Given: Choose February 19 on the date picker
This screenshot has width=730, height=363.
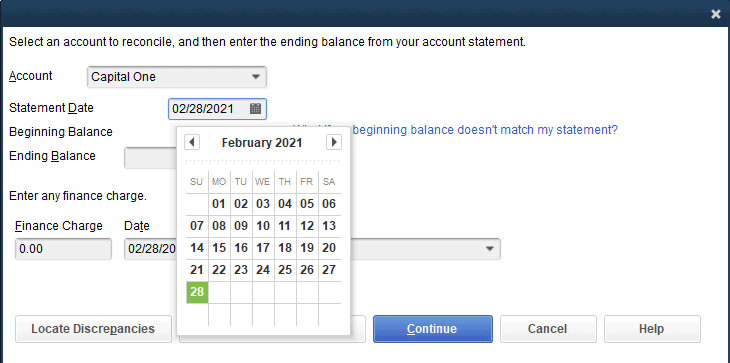Looking at the screenshot, I should tap(307, 248).
